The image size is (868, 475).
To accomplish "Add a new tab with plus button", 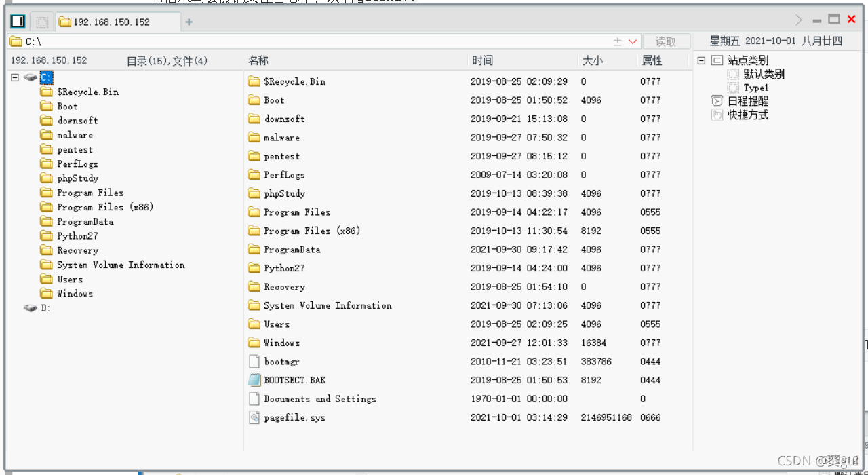I will coord(189,22).
